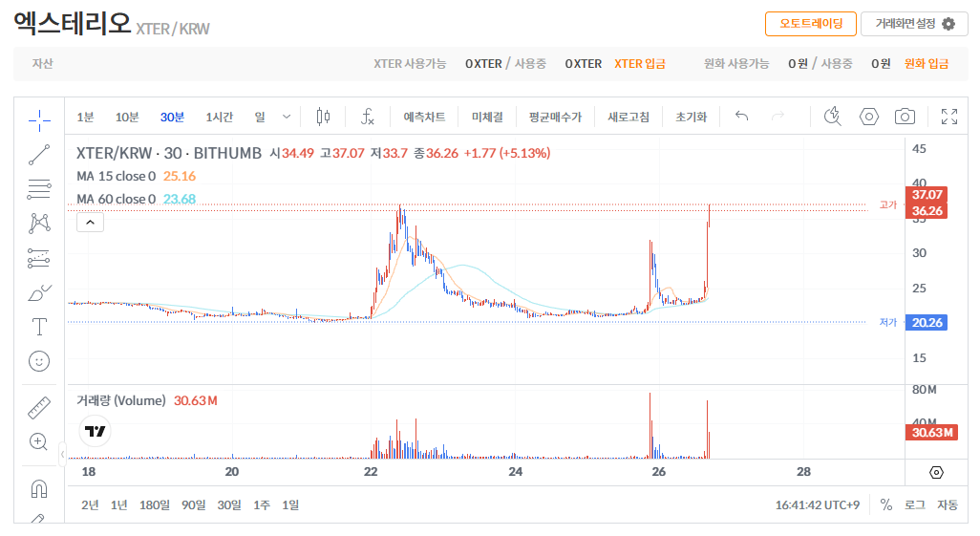Enter fullscreen chart mode
Screen dimensions: 980x536
(948, 117)
